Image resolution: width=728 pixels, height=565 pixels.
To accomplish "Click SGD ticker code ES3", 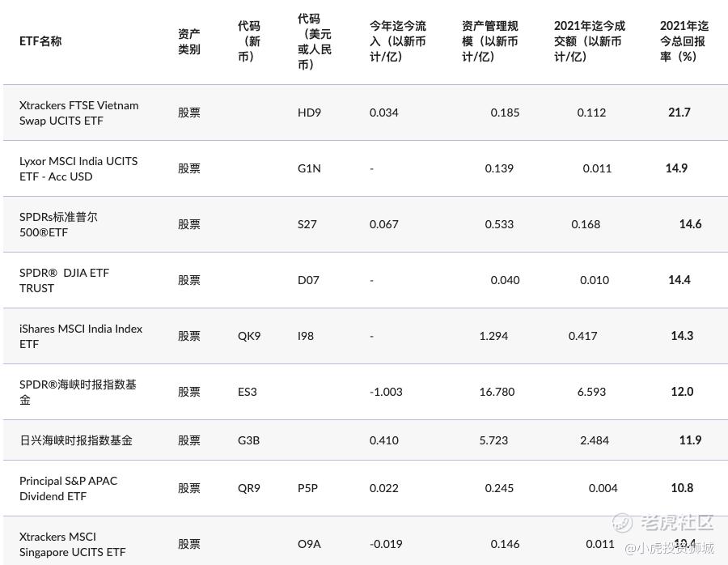I will coord(247,392).
